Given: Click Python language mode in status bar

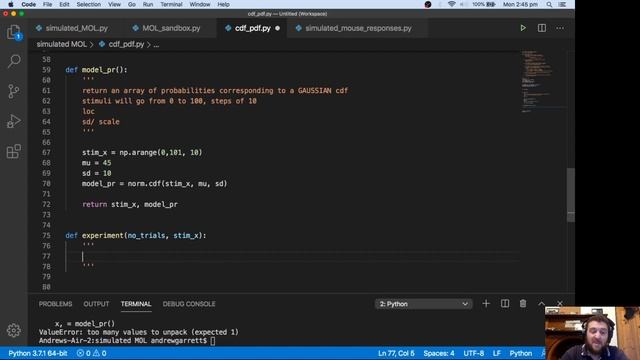Looking at the screenshot, I should pyautogui.click(x=521, y=353).
